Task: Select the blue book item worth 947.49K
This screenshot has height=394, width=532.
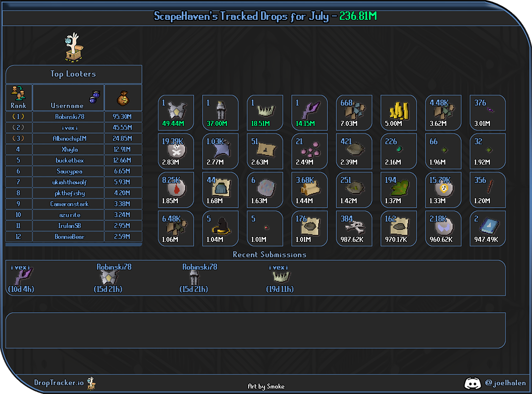Action: tap(487, 228)
